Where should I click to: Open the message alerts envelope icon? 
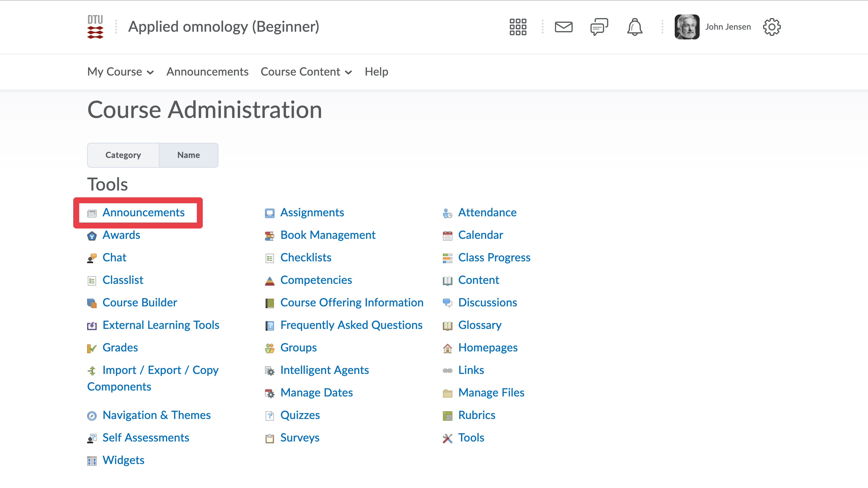point(563,27)
